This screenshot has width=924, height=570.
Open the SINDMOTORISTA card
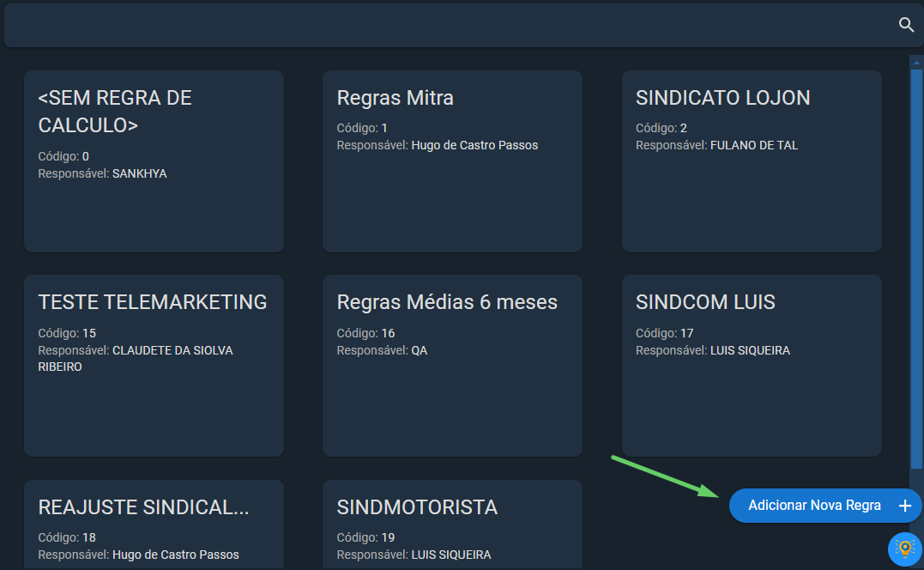(453, 525)
